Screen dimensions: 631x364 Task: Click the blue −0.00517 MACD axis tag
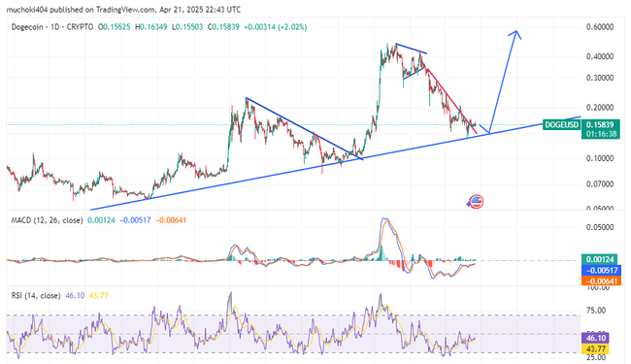click(x=601, y=270)
